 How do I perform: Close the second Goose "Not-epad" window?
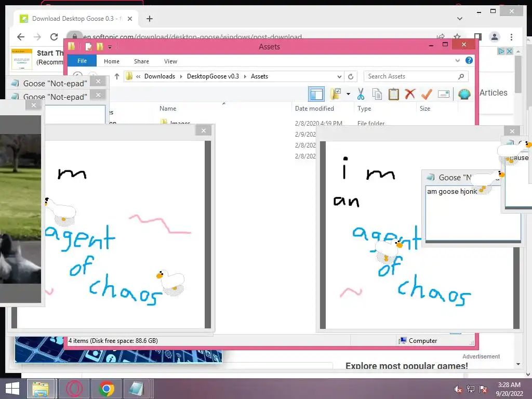(x=98, y=95)
